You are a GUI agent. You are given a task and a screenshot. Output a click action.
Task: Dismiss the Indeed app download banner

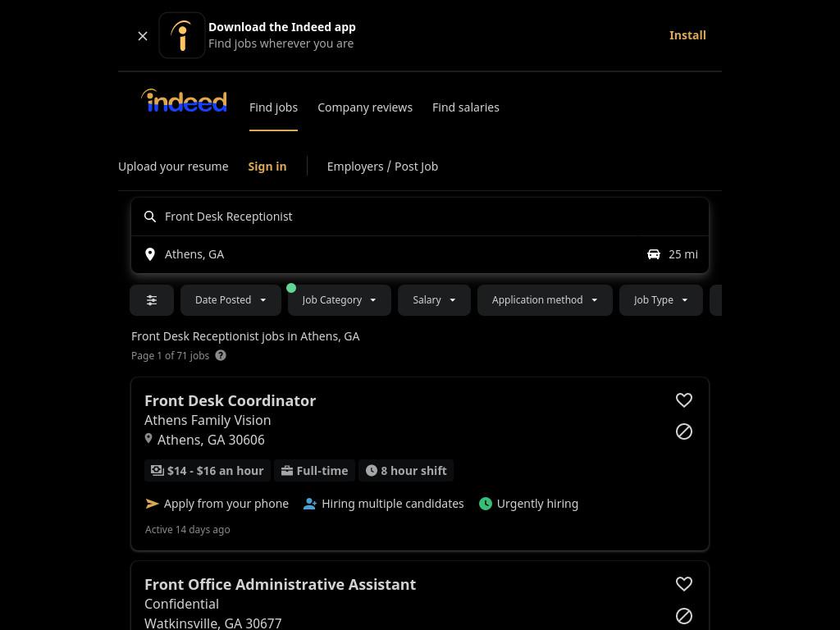coord(143,36)
